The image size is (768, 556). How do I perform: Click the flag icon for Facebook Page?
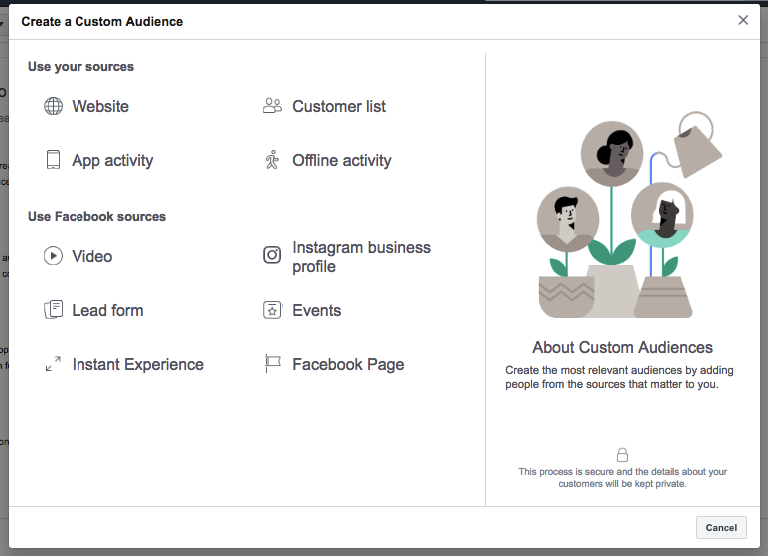click(272, 363)
